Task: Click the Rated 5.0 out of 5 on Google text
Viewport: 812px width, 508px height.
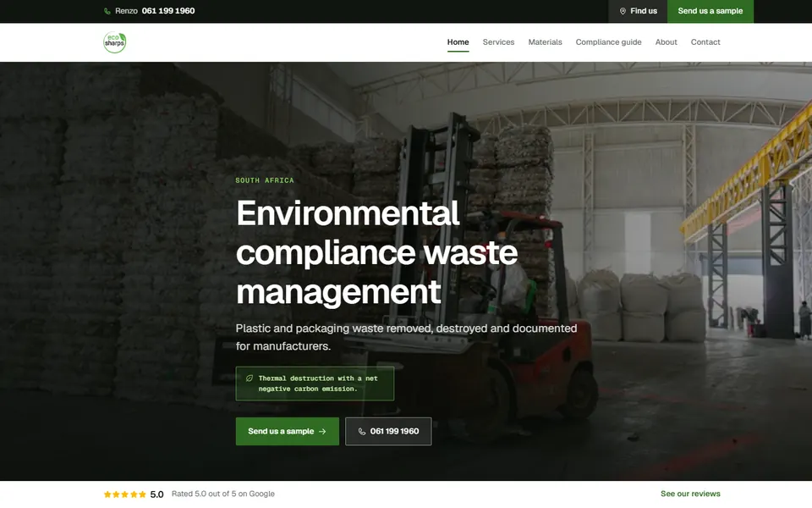Action: coord(223,494)
